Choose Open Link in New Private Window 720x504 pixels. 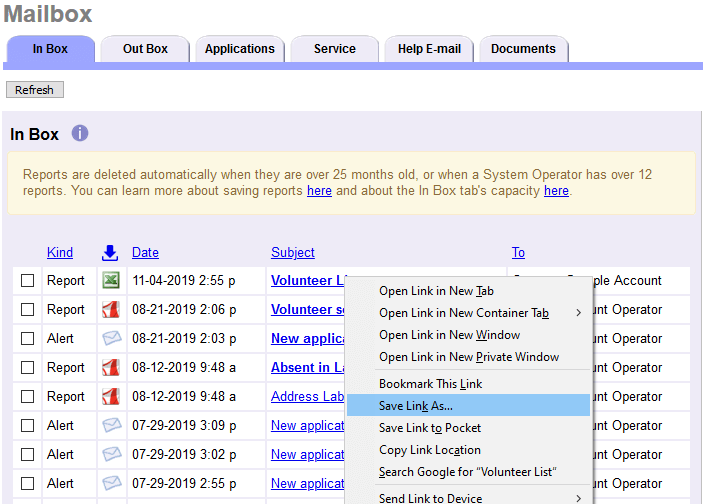[x=468, y=357]
